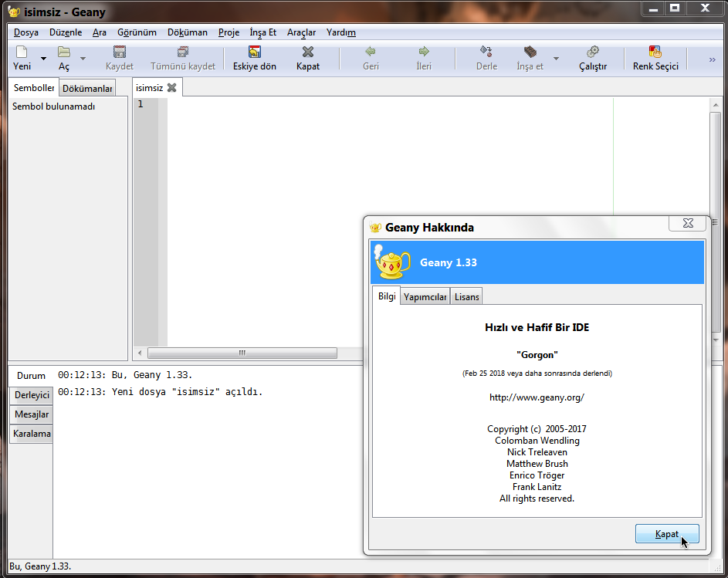Close the isimsiz tab with its X icon
Viewport: 728px width, 578px height.
[x=172, y=88]
